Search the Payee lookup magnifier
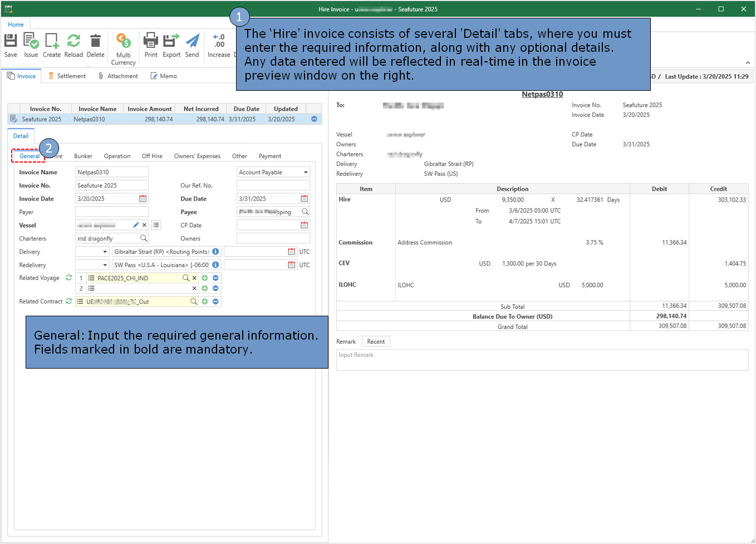The width and height of the screenshot is (756, 544). [305, 212]
